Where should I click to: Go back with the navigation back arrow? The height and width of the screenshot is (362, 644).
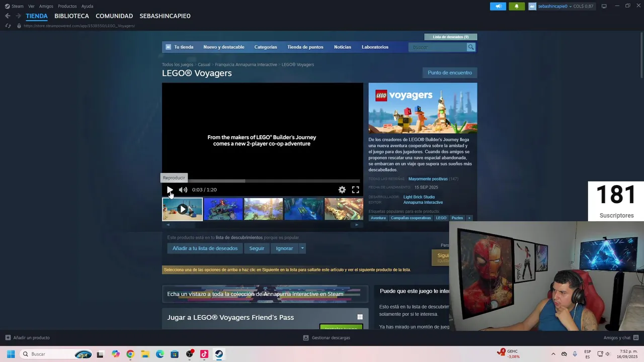click(x=8, y=16)
